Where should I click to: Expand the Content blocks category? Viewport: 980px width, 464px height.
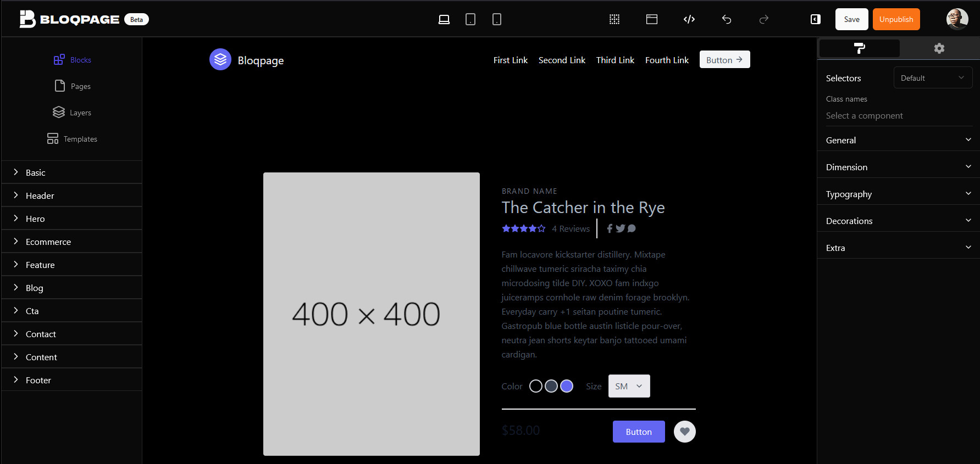coord(72,357)
